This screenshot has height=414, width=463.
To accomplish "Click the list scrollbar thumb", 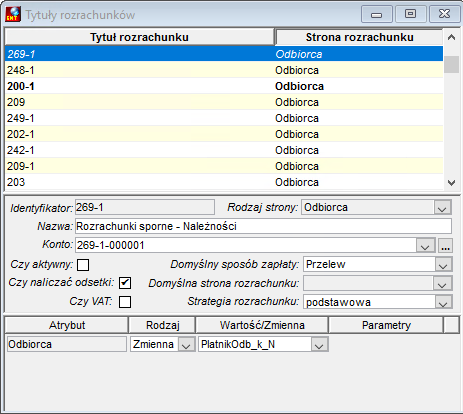I will coord(452,65).
